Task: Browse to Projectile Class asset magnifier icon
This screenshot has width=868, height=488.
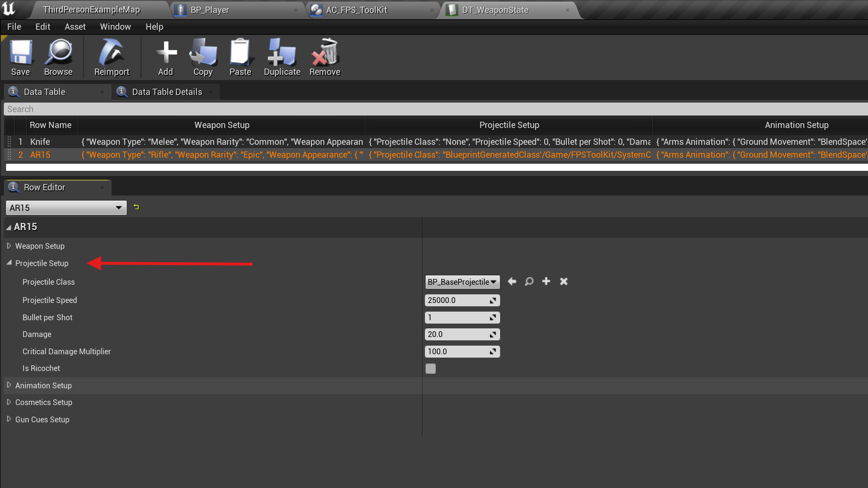Action: [x=529, y=281]
